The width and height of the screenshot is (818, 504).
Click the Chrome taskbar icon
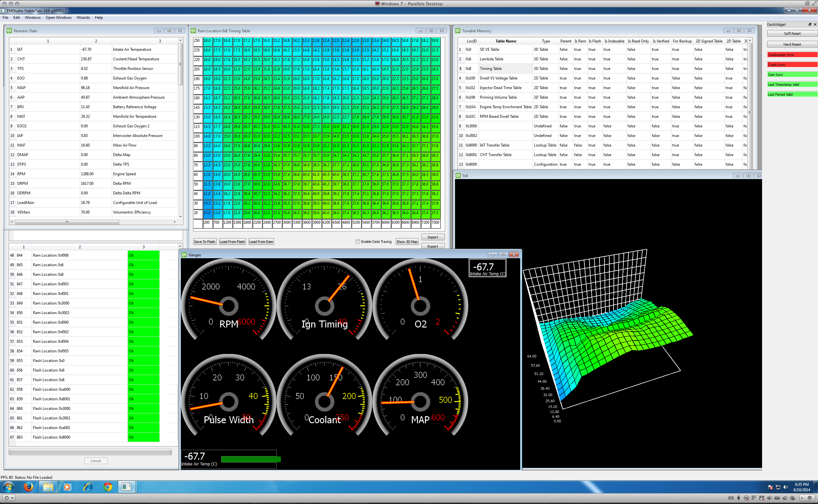[107, 487]
